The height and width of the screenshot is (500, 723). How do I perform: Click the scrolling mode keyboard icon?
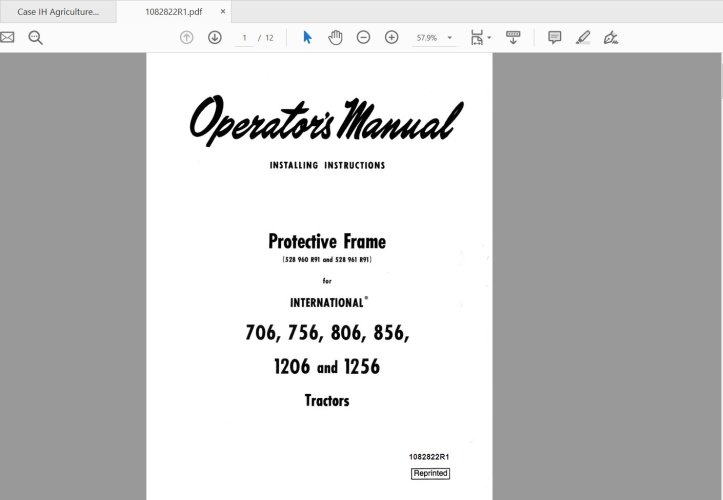click(513, 37)
